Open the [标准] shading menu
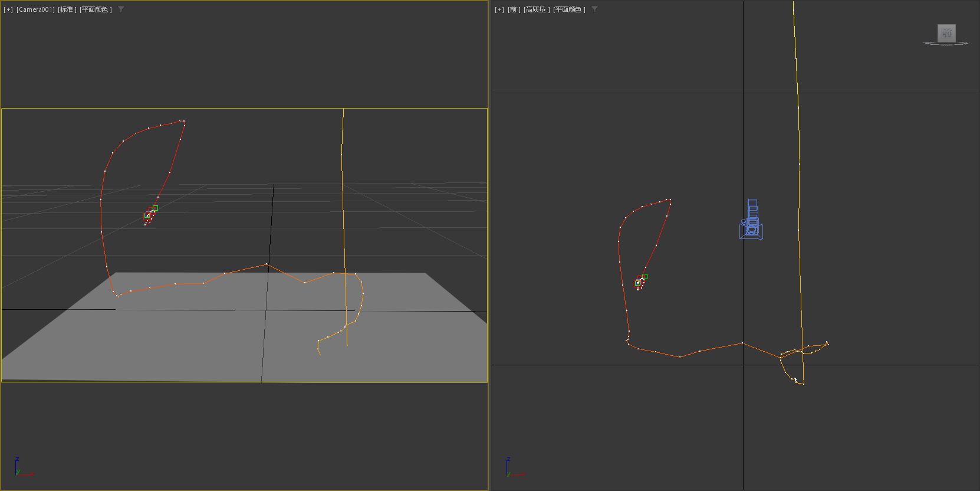 pyautogui.click(x=67, y=9)
